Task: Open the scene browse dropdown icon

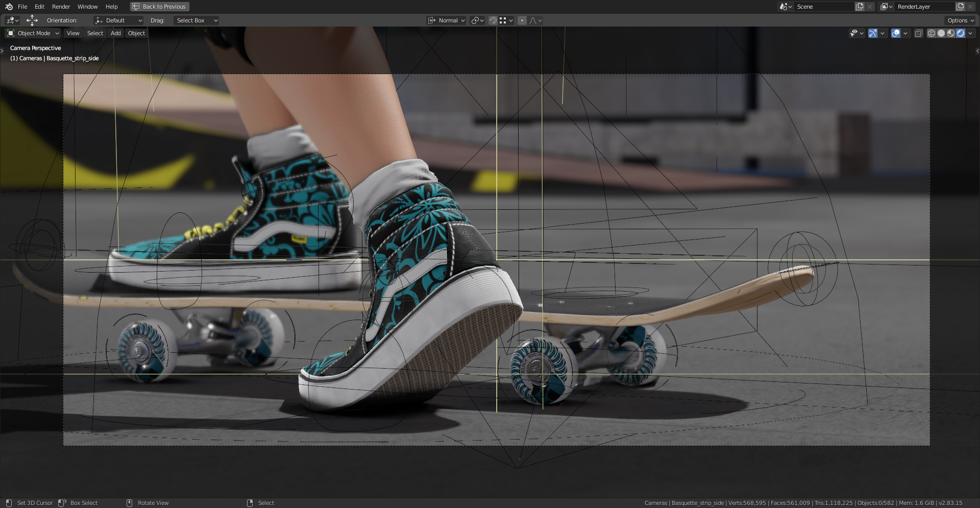Action: point(785,7)
